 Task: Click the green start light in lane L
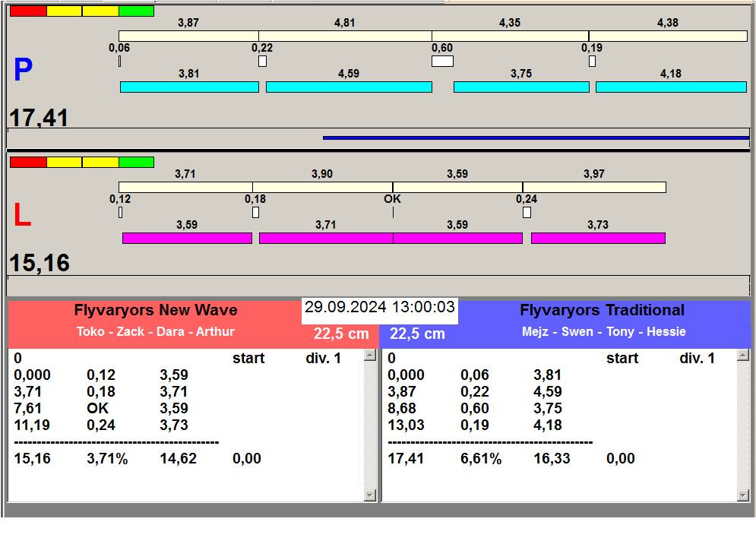[x=137, y=163]
